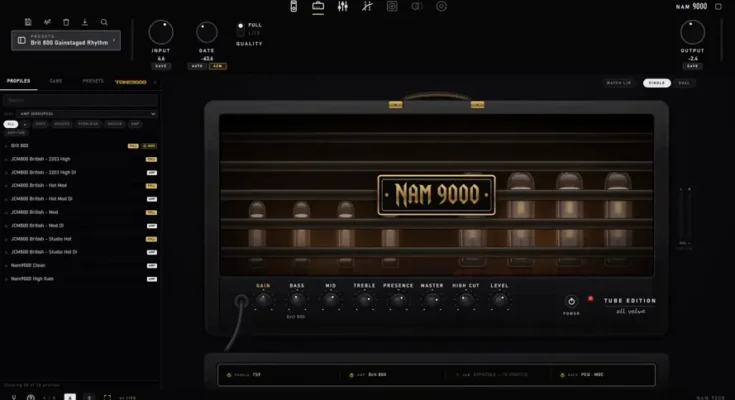Click the High Cut knob on amp

point(465,301)
